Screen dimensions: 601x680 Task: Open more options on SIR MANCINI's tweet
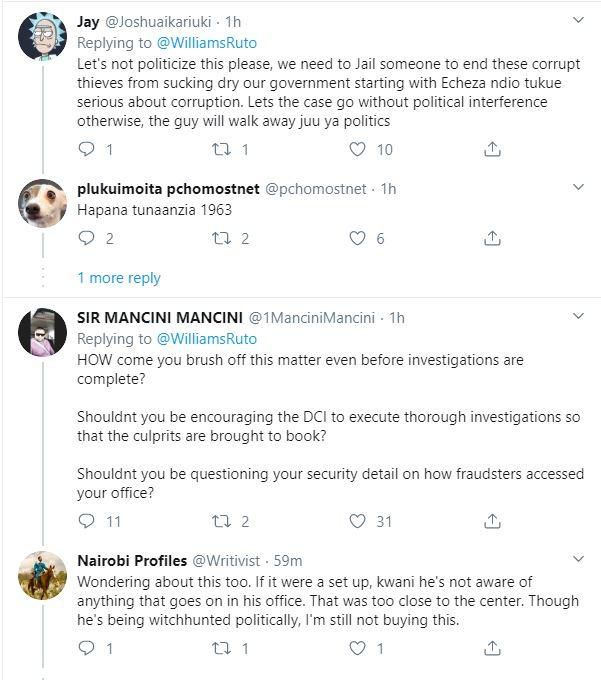click(x=578, y=316)
